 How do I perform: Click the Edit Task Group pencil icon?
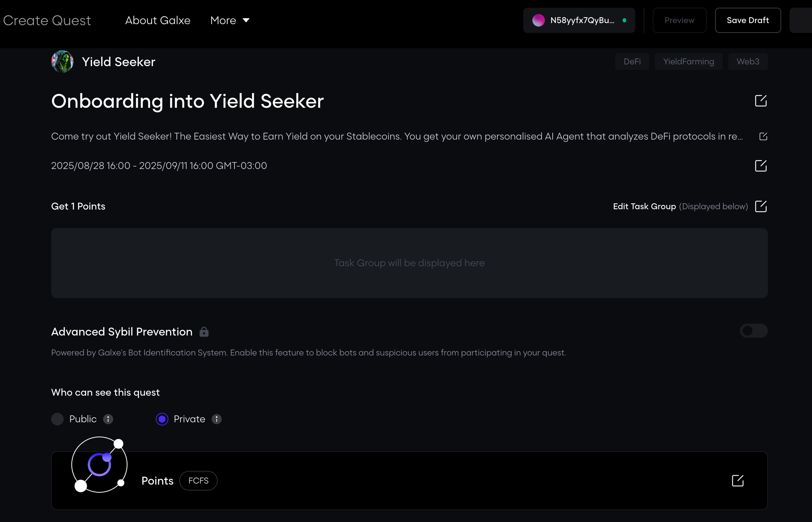[762, 206]
